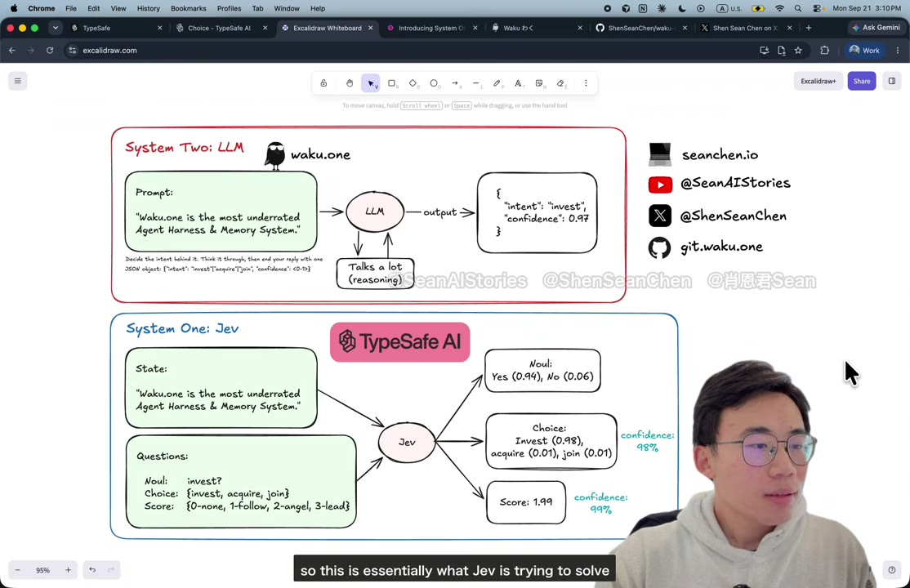Reload the excalidraw.com page

click(50, 51)
